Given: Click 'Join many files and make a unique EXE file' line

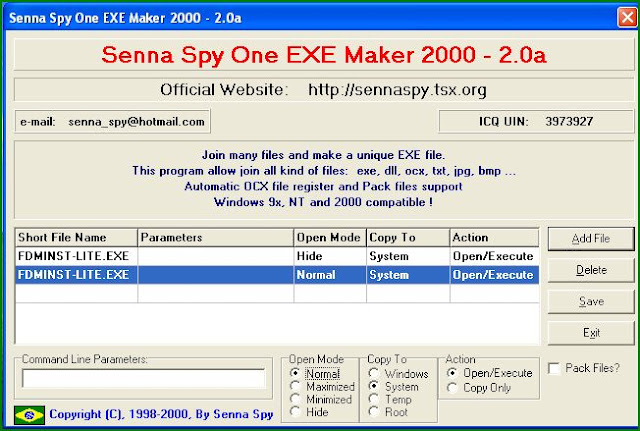Looking at the screenshot, I should click(323, 155).
